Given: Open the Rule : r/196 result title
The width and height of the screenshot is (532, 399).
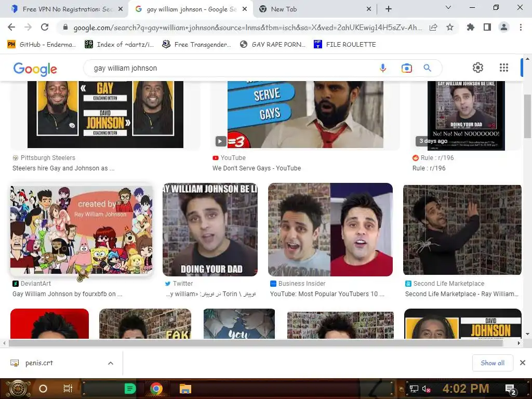Looking at the screenshot, I should (429, 168).
